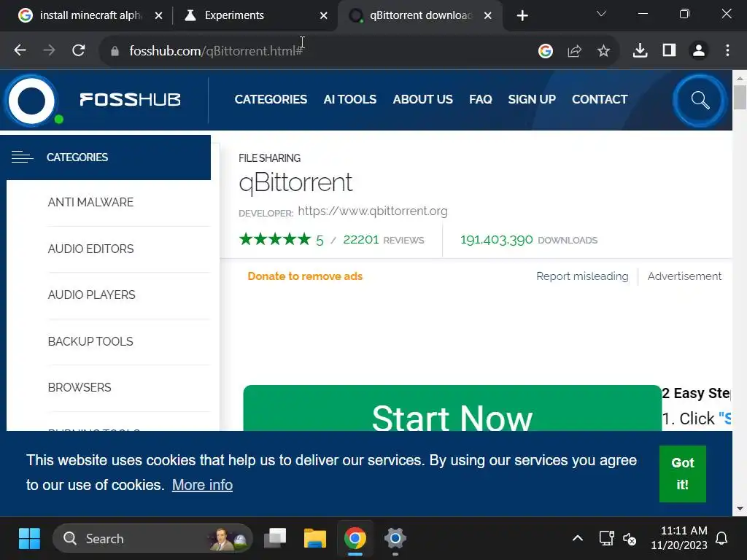Select AUDIO PLAYERS category
The width and height of the screenshot is (747, 560).
(x=91, y=295)
